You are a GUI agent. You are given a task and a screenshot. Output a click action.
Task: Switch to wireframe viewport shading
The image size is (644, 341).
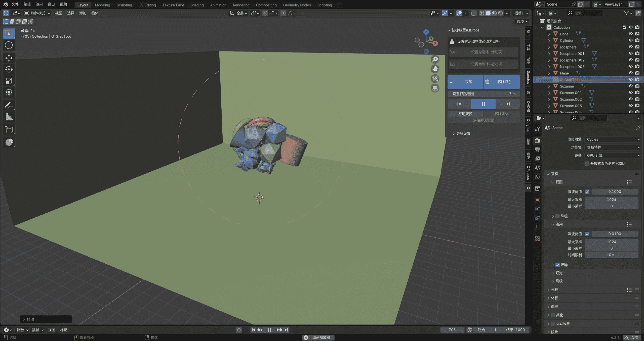[482, 13]
